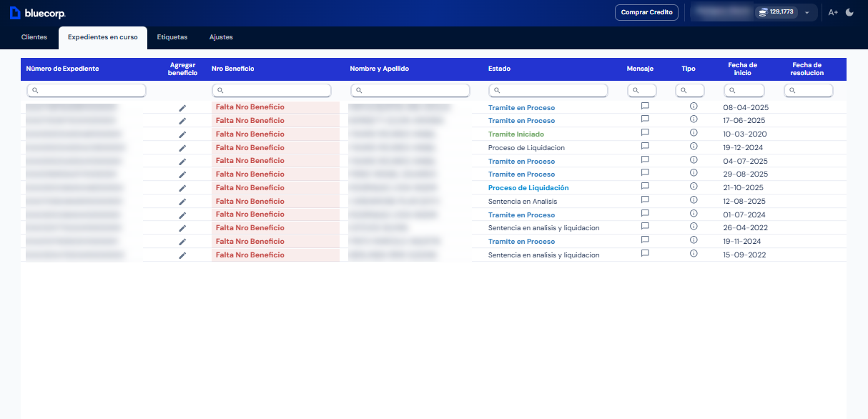Click the Nombre y Apellido search box
868x419 pixels.
tap(410, 91)
